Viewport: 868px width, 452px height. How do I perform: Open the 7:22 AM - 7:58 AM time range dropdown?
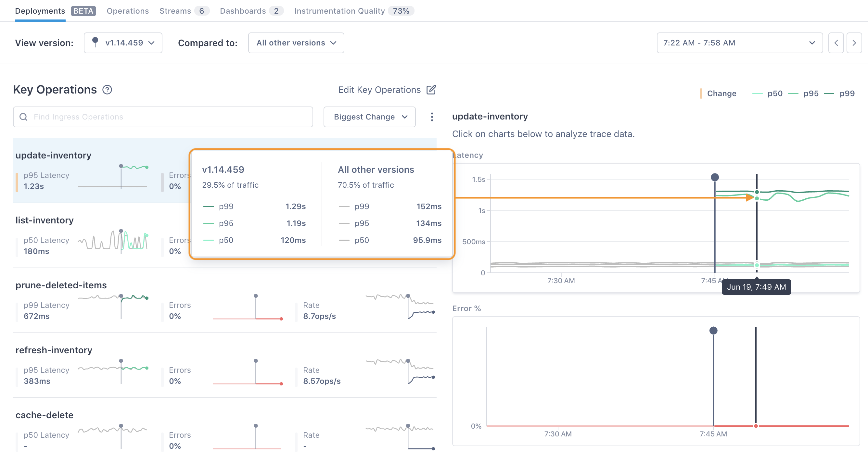[x=739, y=43]
